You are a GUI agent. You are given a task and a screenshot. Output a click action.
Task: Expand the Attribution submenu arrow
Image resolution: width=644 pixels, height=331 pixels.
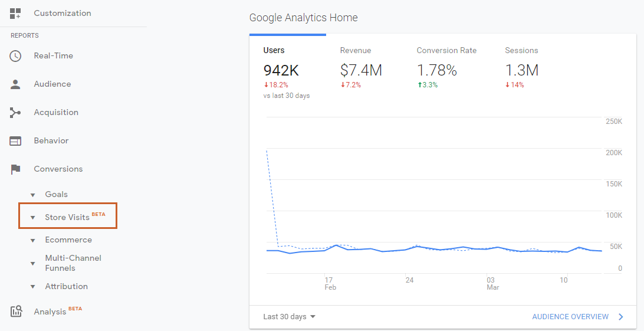tap(33, 287)
